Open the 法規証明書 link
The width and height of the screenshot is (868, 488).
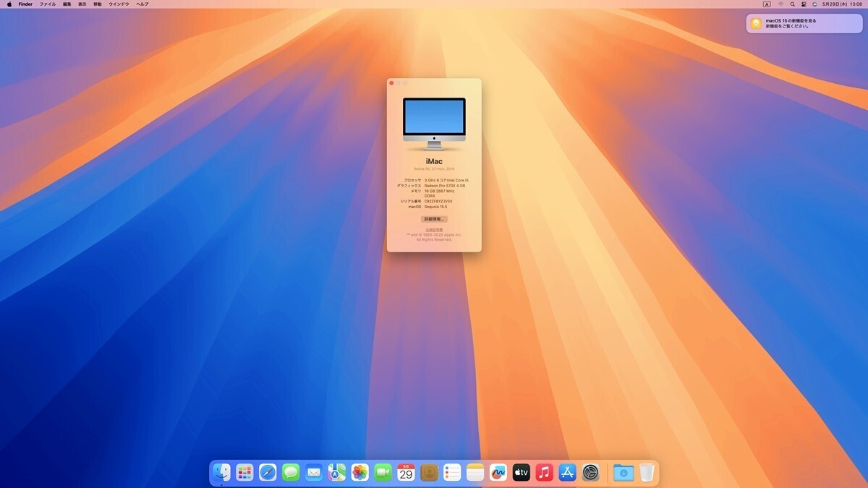pyautogui.click(x=434, y=230)
